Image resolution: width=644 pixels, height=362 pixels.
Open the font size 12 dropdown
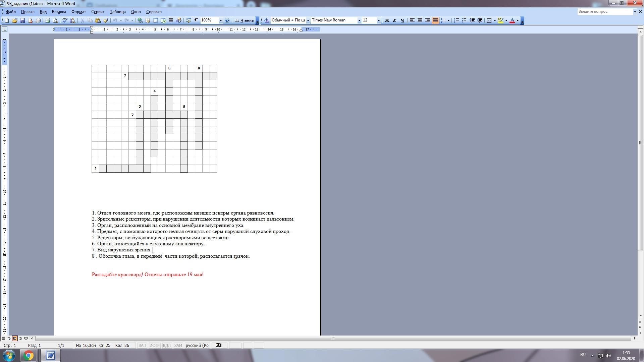coord(379,20)
